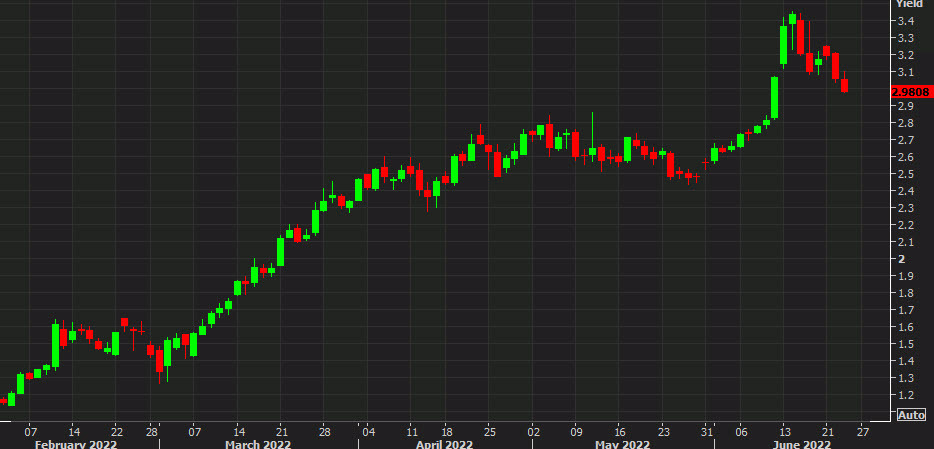
Task: Click the 3.4 tick on yield axis
Action: (x=904, y=21)
